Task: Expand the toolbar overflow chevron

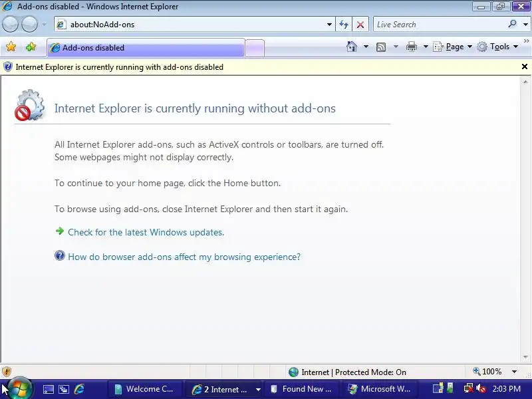Action: pos(527,41)
